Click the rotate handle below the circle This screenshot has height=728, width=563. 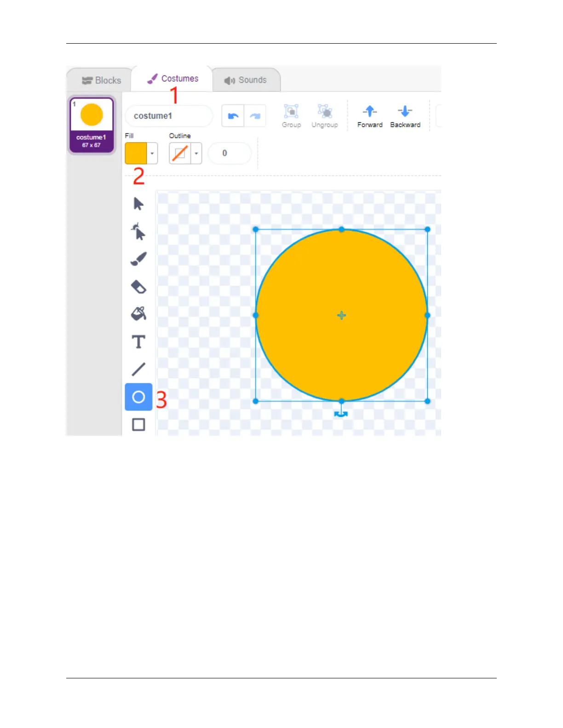[341, 414]
